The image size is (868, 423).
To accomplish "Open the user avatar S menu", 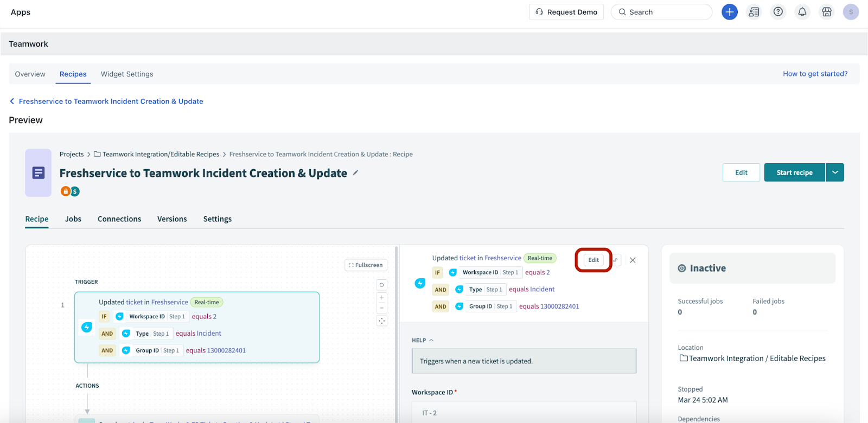I will tap(851, 12).
